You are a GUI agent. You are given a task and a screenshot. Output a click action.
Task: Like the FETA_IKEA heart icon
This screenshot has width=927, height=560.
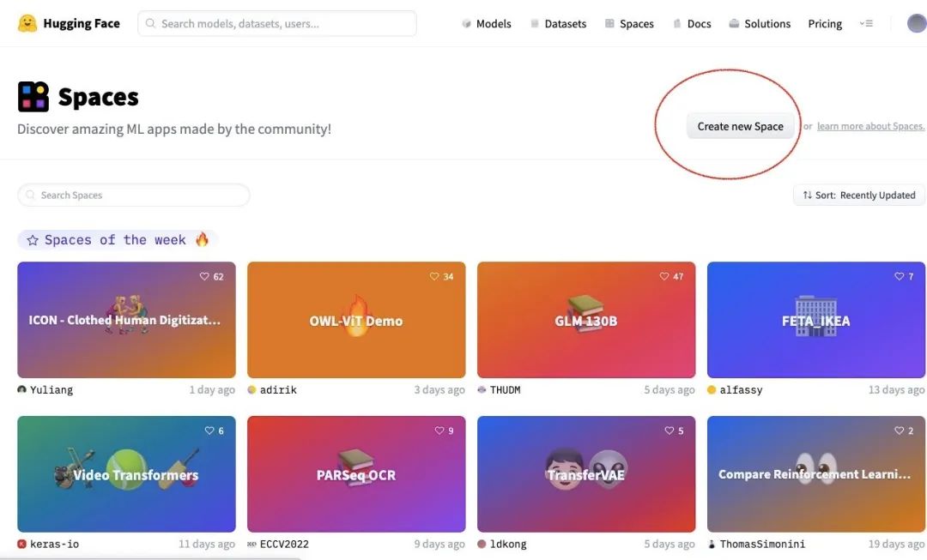coord(900,276)
